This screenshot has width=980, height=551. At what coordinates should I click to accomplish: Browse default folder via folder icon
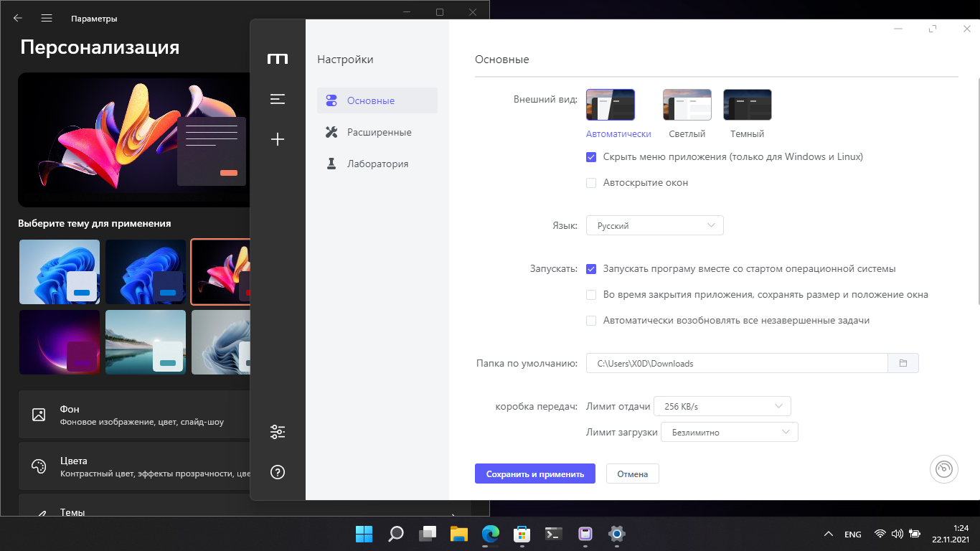click(905, 363)
